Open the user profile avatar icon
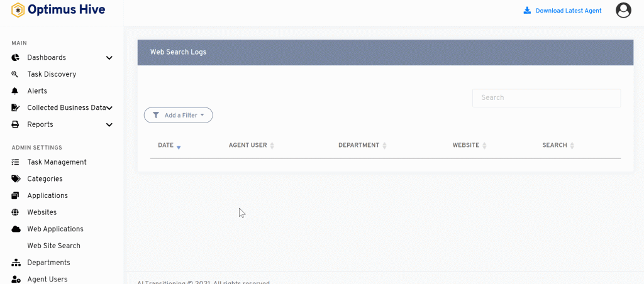Viewport: 644px width, 284px height. [x=623, y=10]
